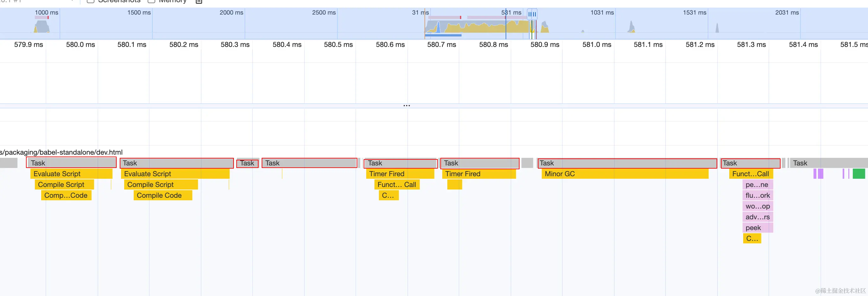Select the rightmost Task with green block
Viewport: 868px width, 296px height.
[x=829, y=163]
